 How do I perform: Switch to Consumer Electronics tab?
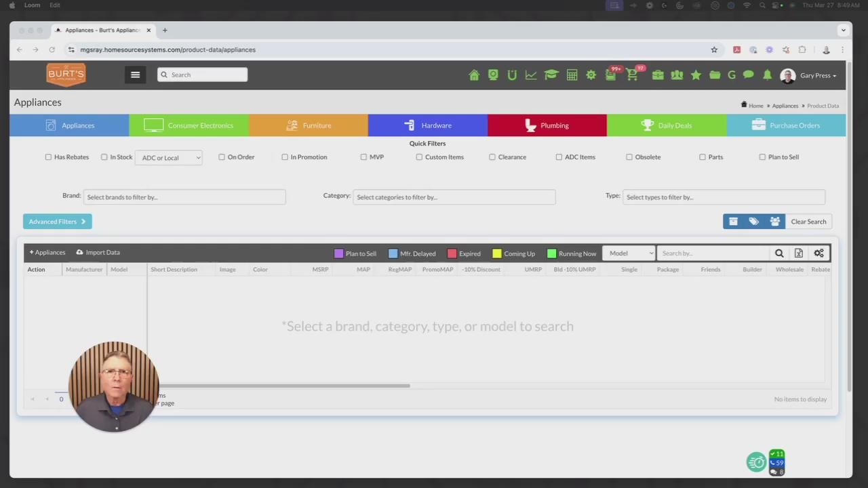click(189, 125)
